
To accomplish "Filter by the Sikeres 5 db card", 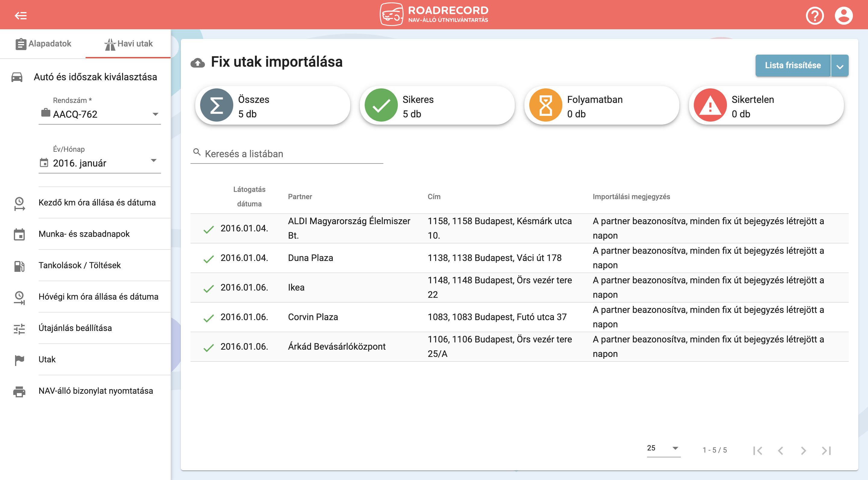I will tap(437, 105).
